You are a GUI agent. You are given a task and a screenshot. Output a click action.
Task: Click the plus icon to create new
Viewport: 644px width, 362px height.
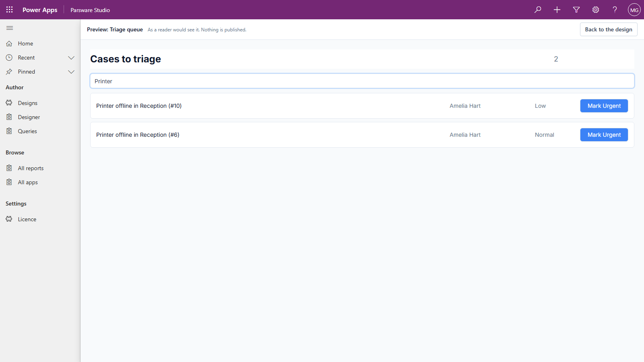[557, 10]
